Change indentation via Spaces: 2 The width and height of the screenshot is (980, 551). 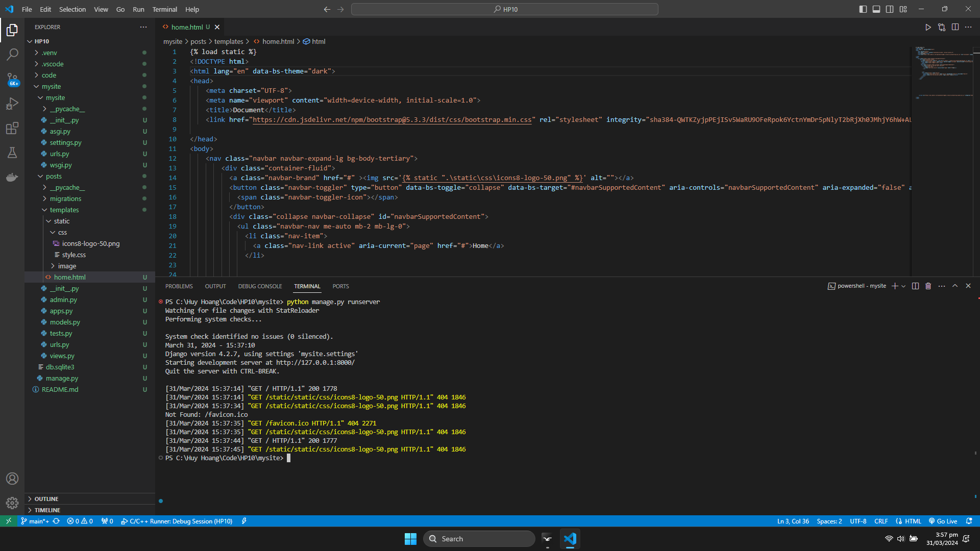(829, 521)
